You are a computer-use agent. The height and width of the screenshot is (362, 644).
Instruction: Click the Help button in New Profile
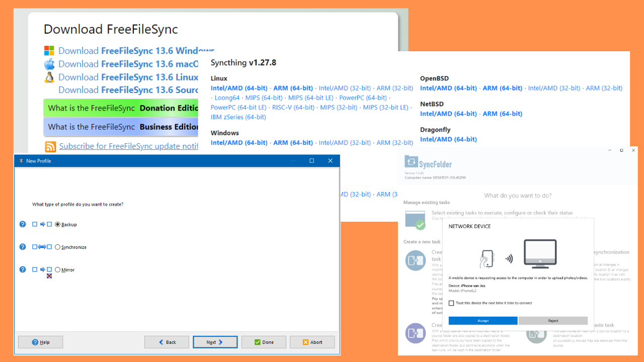pos(41,342)
